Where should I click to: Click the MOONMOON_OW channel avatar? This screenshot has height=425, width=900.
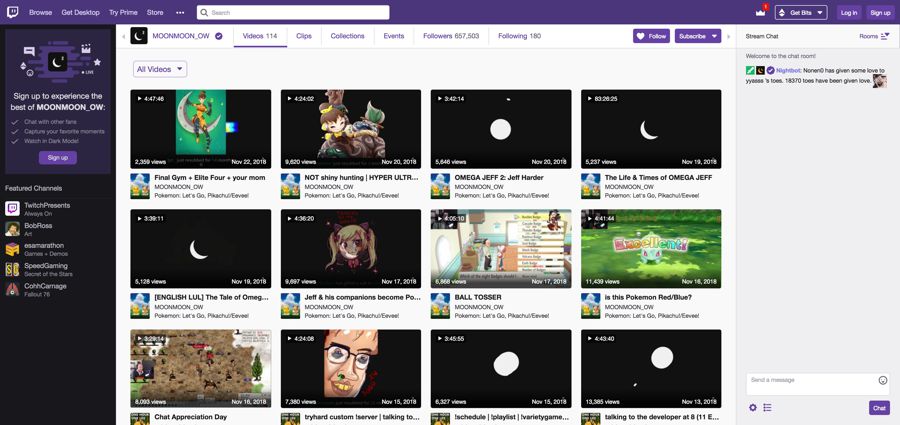139,36
